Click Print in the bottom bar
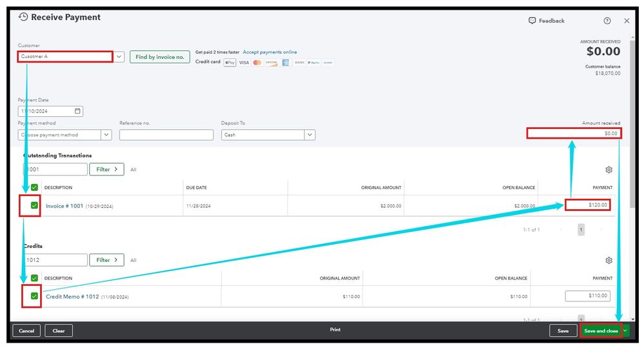 pyautogui.click(x=335, y=330)
